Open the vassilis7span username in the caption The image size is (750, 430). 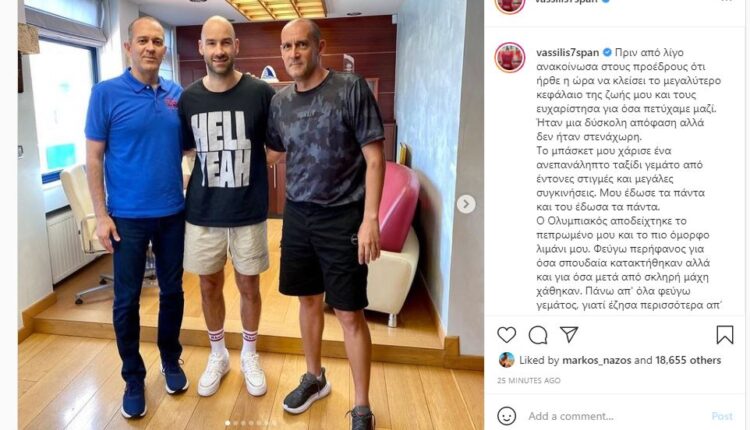[x=567, y=53]
